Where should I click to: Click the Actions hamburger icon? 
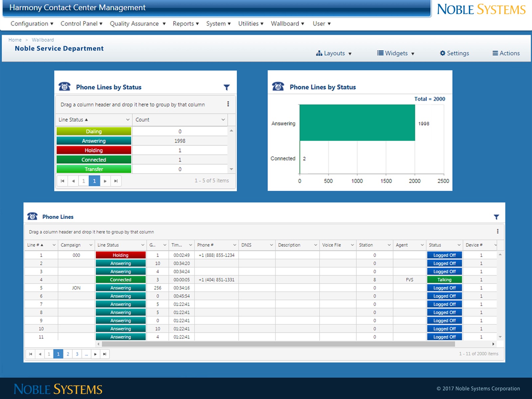click(x=495, y=53)
